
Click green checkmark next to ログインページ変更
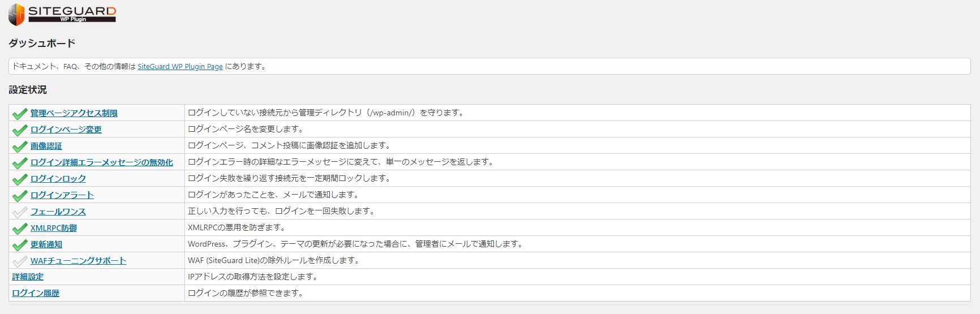tap(20, 130)
